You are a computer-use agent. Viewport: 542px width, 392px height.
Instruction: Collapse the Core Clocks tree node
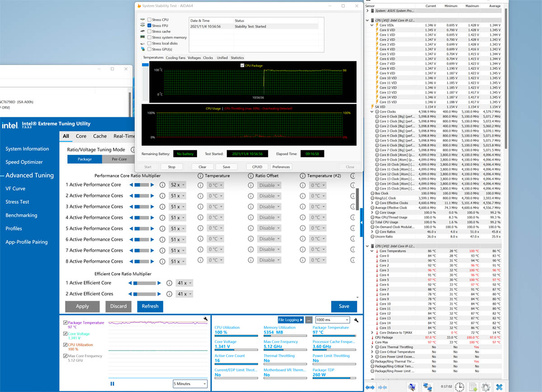pos(372,112)
